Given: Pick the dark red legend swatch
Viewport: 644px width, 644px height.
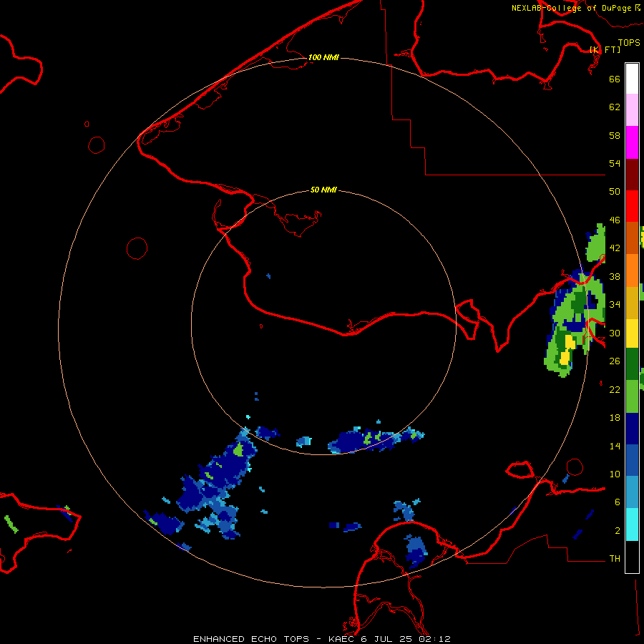Looking at the screenshot, I should 632,175.
